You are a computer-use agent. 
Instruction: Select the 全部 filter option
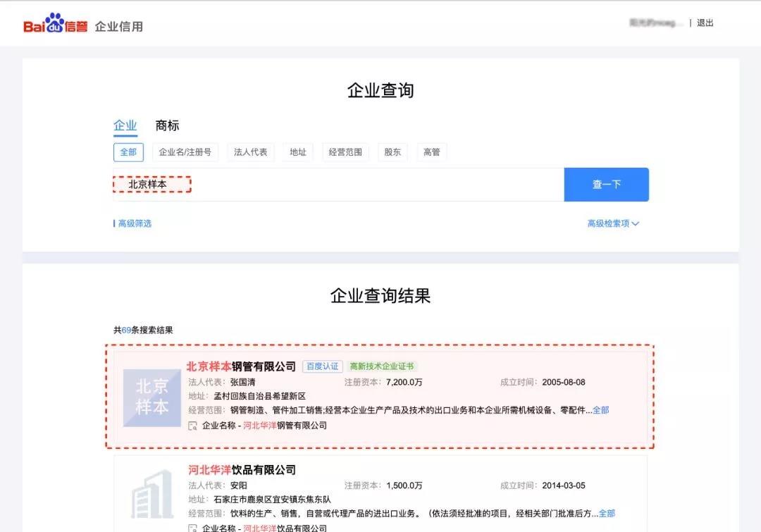point(128,152)
